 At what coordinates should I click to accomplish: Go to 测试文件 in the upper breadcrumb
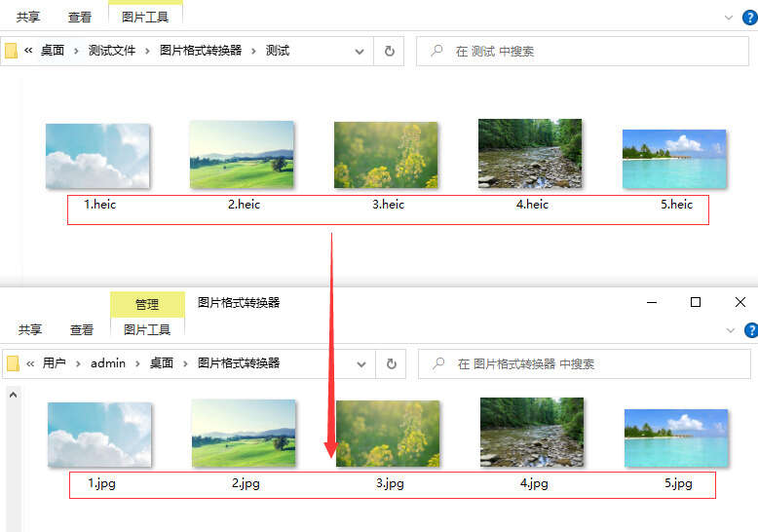(x=112, y=51)
